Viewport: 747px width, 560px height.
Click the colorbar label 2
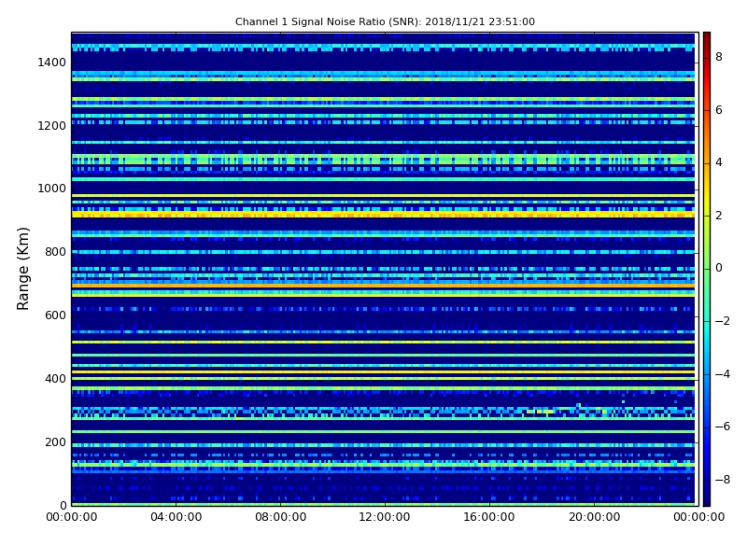coord(719,216)
